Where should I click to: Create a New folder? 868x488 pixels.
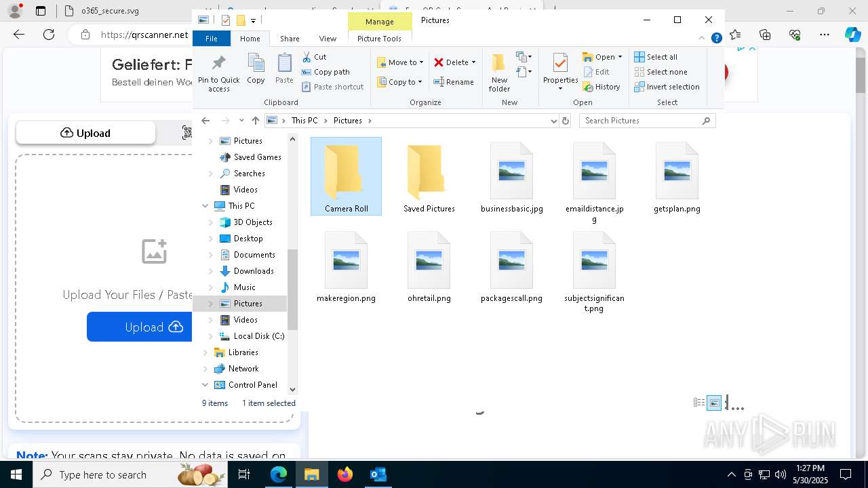pyautogui.click(x=499, y=73)
